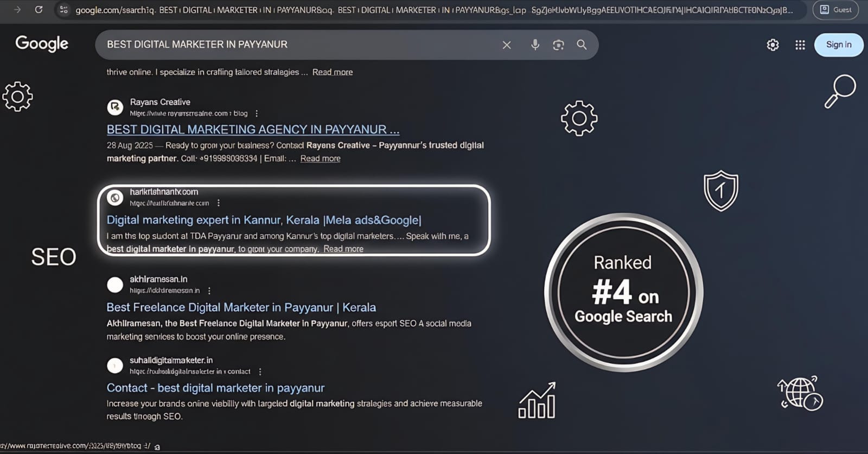Screen dimensions: 868x454
Task: Click the harikrishnantv.com favicon
Action: [115, 198]
